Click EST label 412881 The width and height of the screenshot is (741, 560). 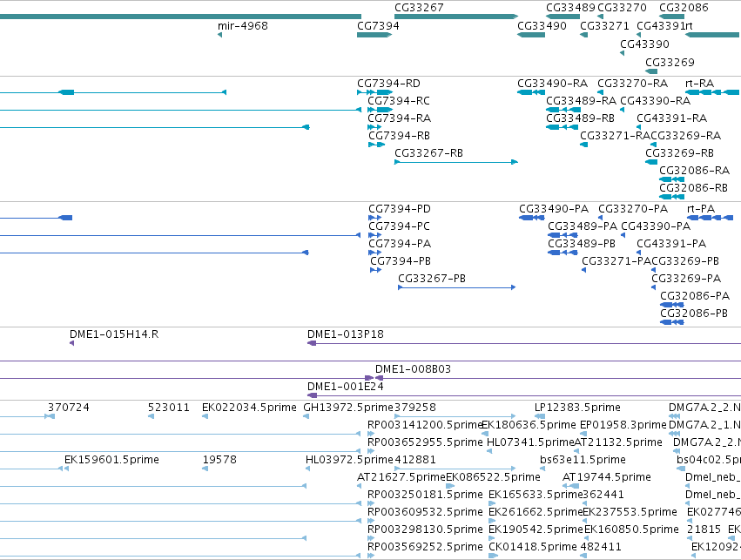[x=415, y=460]
